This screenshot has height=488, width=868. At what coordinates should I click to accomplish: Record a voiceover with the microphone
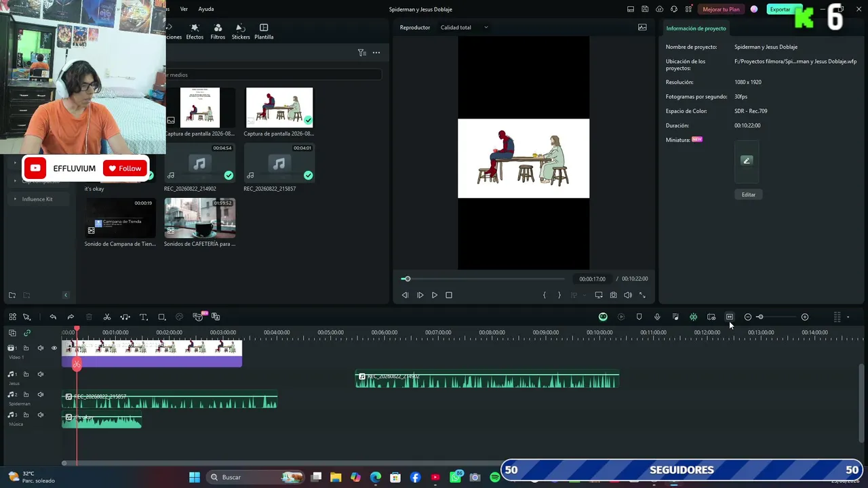click(657, 317)
